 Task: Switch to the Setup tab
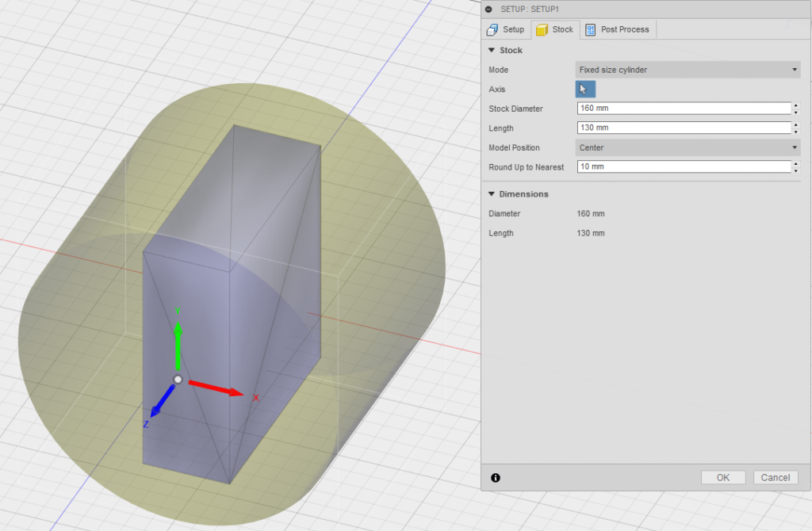coord(506,29)
